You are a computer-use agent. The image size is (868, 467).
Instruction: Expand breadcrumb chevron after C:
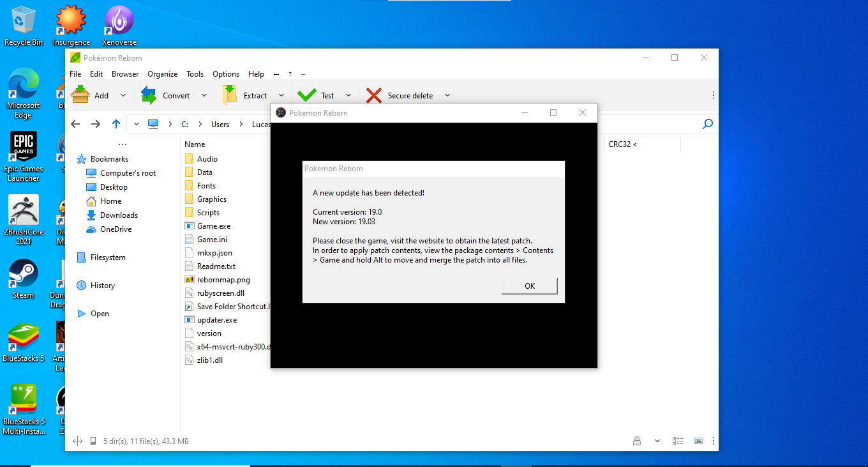(x=200, y=124)
